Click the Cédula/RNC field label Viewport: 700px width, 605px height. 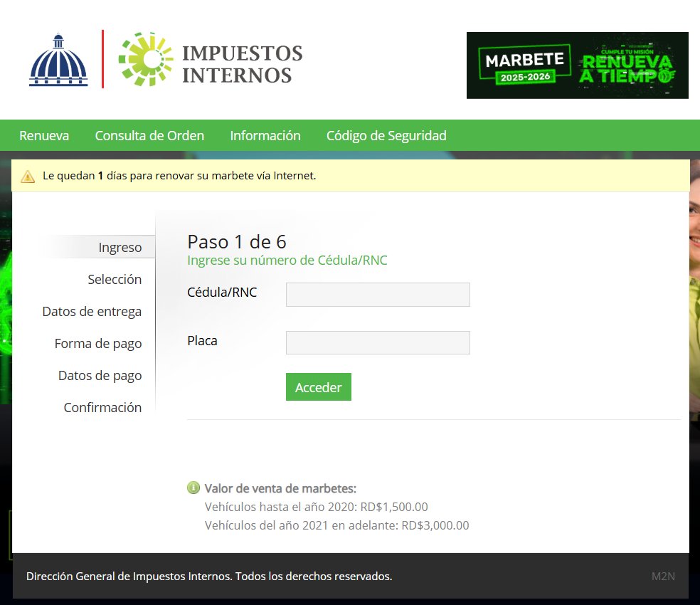[222, 293]
